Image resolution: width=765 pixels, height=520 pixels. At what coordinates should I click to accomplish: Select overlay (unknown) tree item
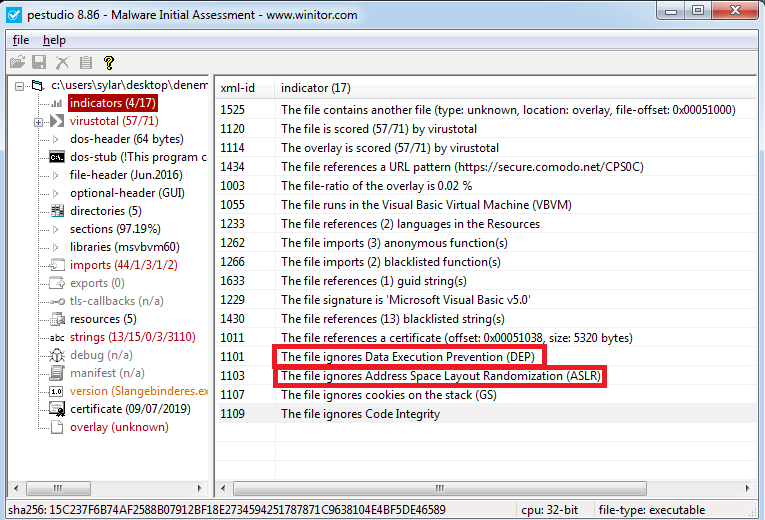(120, 427)
